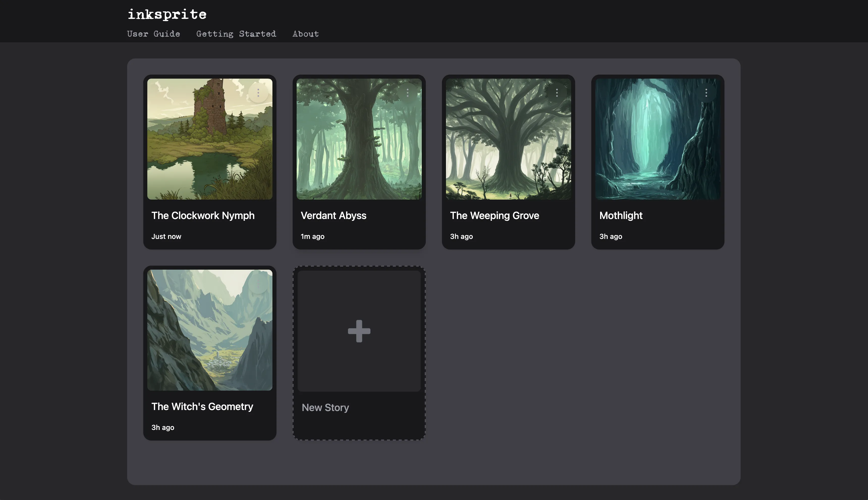This screenshot has height=500, width=868.
Task: Click the Verdant Abyss story title
Action: [333, 216]
